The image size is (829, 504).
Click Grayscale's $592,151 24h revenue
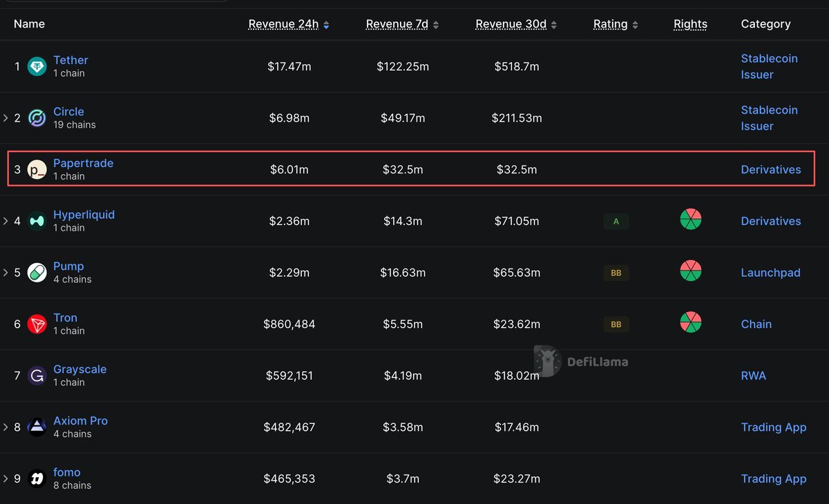point(289,376)
